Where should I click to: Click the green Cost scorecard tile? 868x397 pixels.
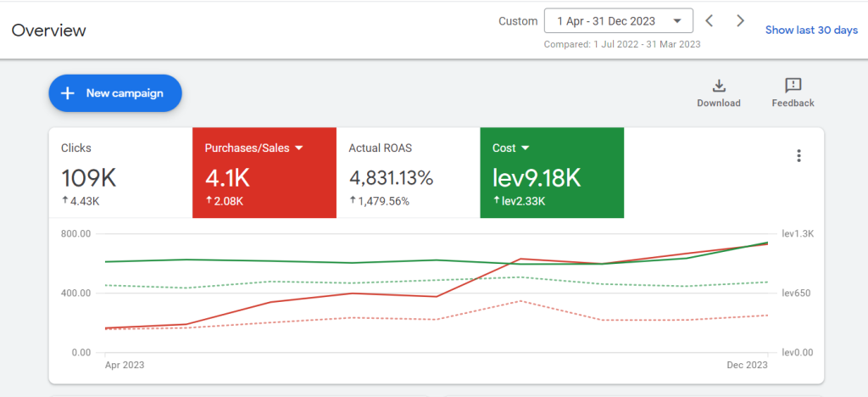point(552,173)
